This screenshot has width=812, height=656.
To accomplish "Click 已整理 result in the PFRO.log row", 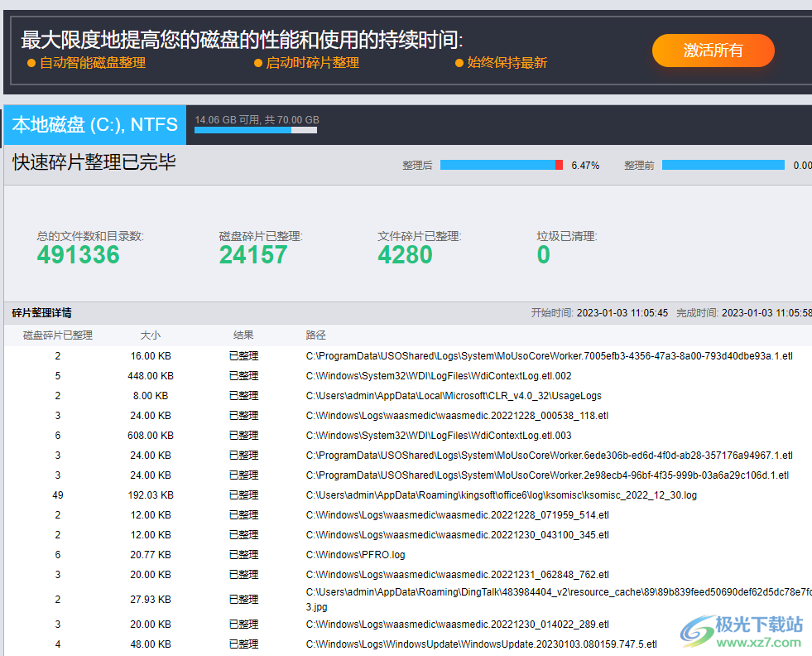I will coord(243,555).
